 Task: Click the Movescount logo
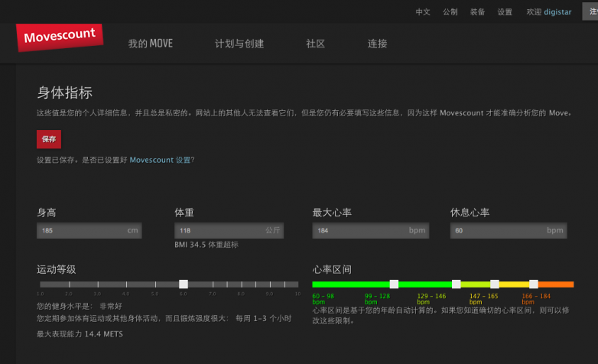60,37
